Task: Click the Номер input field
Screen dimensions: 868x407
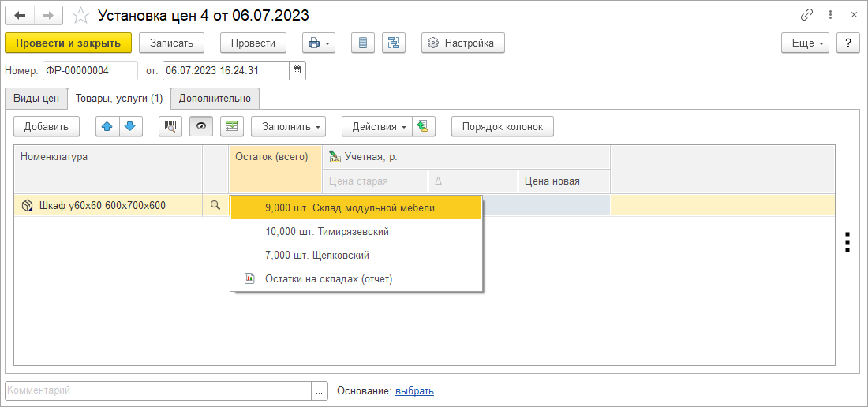Action: click(x=90, y=70)
